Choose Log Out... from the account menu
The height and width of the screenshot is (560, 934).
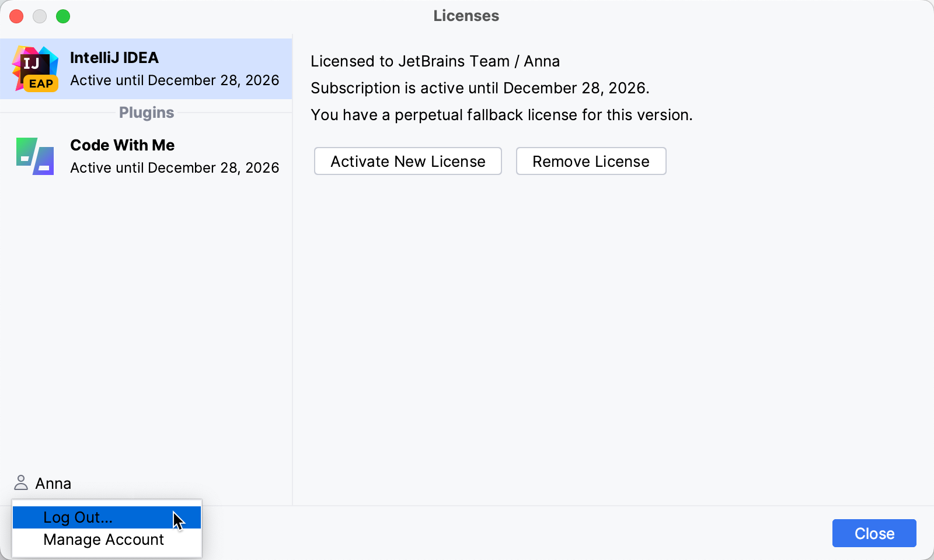pos(78,517)
